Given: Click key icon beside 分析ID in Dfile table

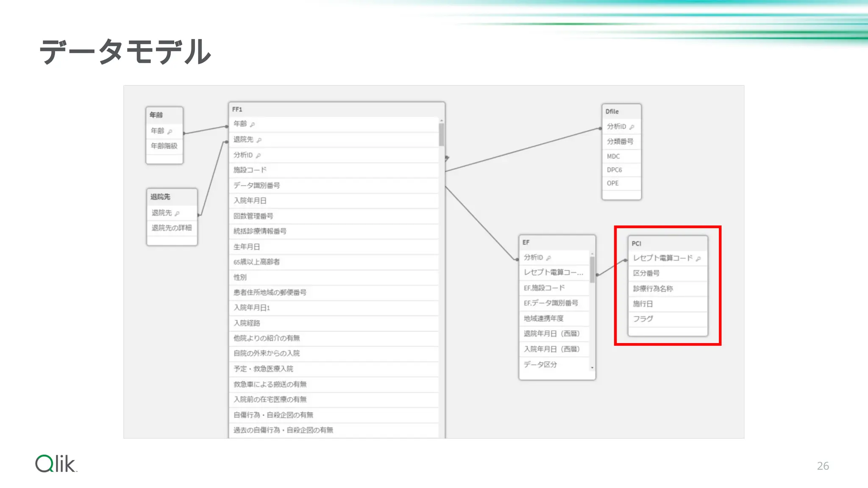Looking at the screenshot, I should (632, 127).
